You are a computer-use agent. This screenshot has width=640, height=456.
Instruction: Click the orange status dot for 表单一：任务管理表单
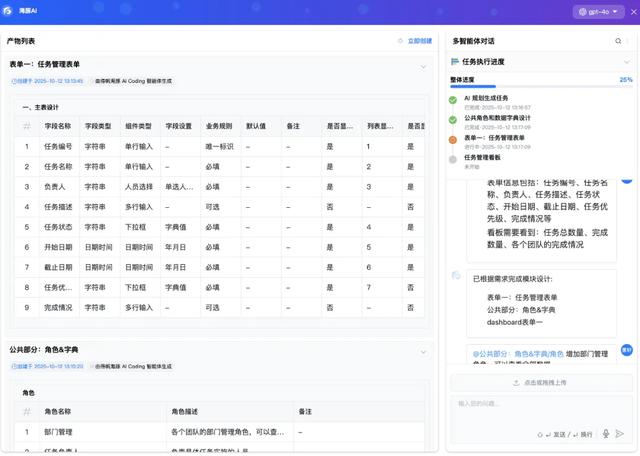click(453, 140)
